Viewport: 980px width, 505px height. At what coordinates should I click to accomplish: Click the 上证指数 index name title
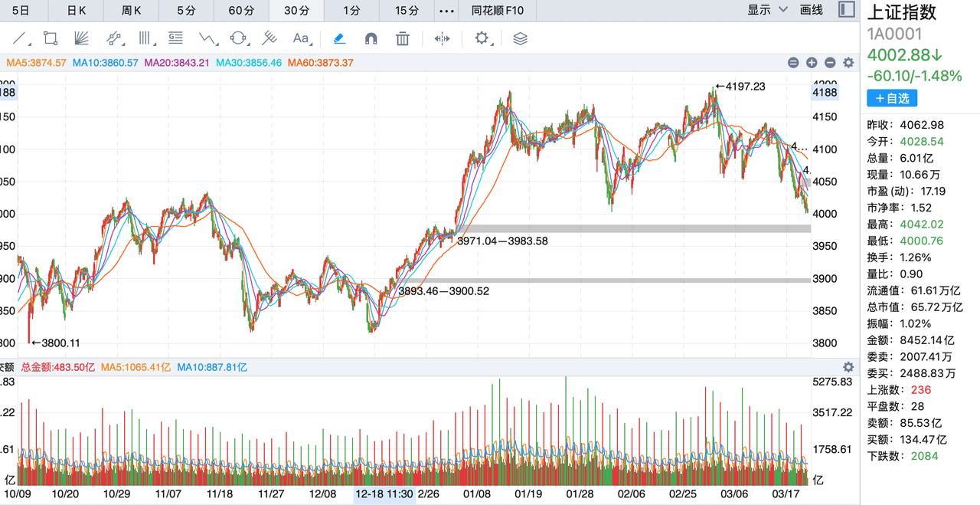(901, 12)
